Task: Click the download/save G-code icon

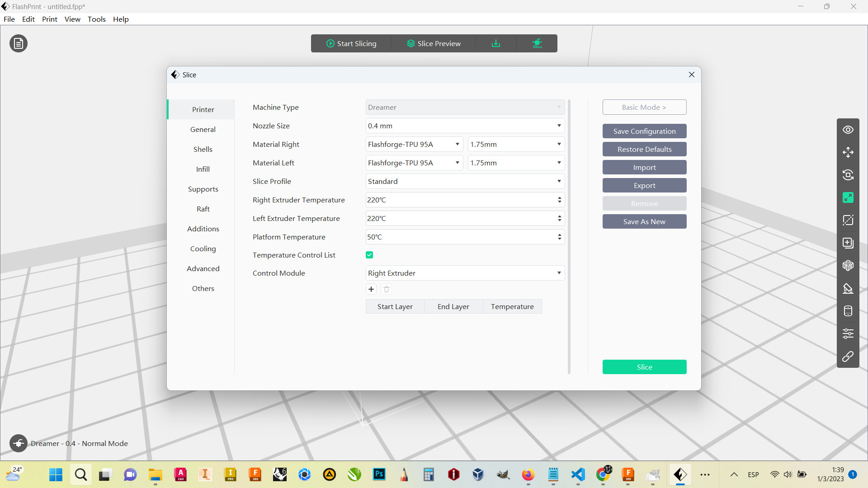Action: pyautogui.click(x=496, y=43)
